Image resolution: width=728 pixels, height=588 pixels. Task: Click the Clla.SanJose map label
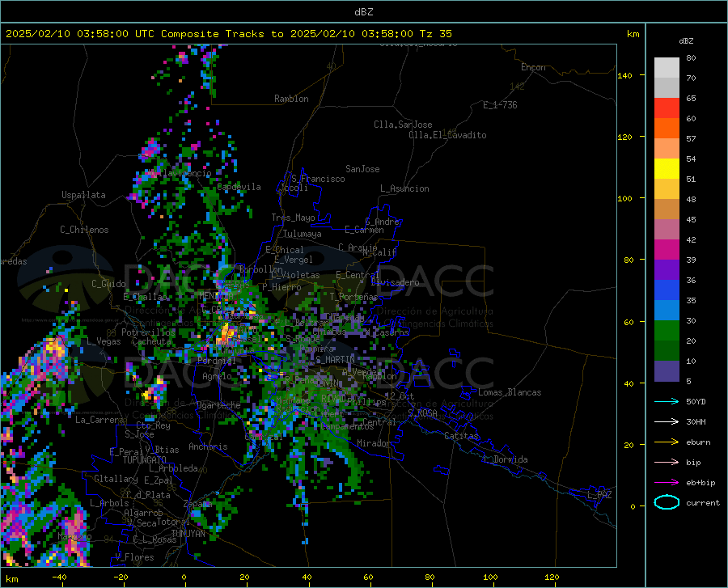click(403, 125)
